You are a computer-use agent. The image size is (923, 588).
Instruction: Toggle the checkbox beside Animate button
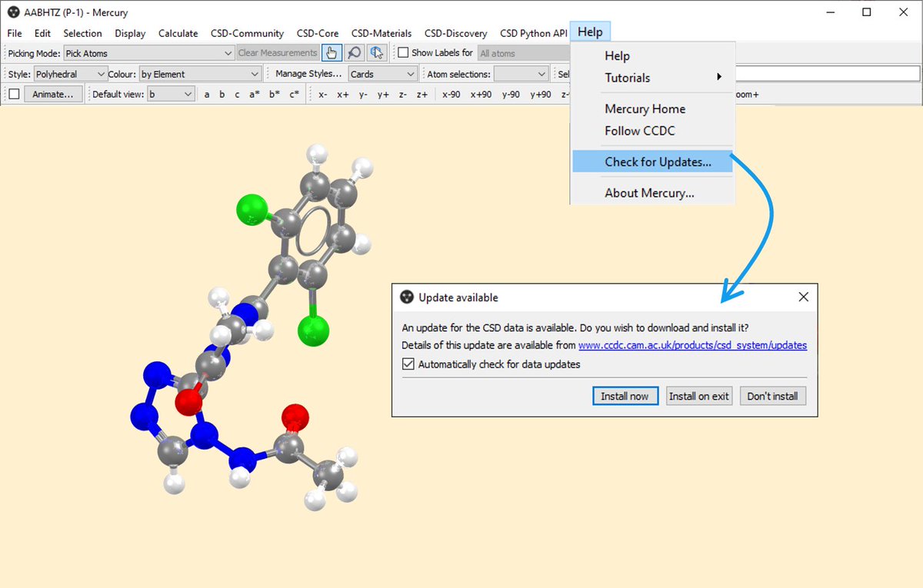click(x=14, y=94)
